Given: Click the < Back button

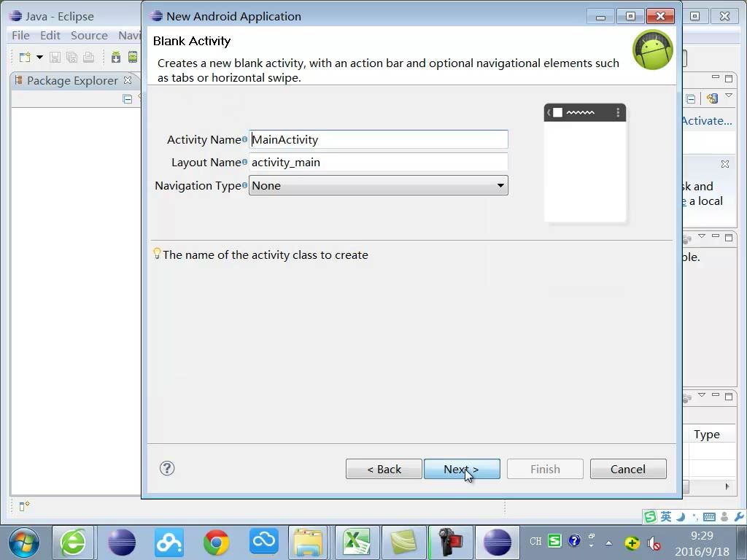Looking at the screenshot, I should tap(384, 469).
